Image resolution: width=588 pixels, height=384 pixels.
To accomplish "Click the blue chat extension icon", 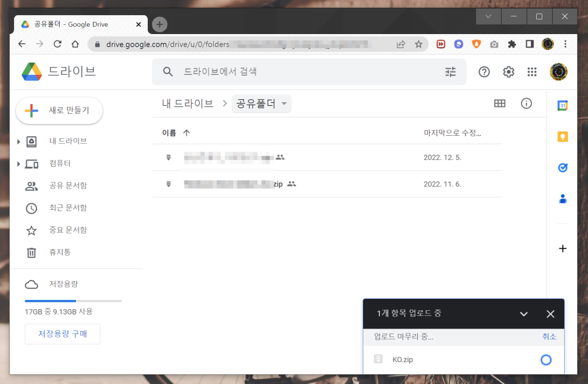I will click(x=458, y=44).
